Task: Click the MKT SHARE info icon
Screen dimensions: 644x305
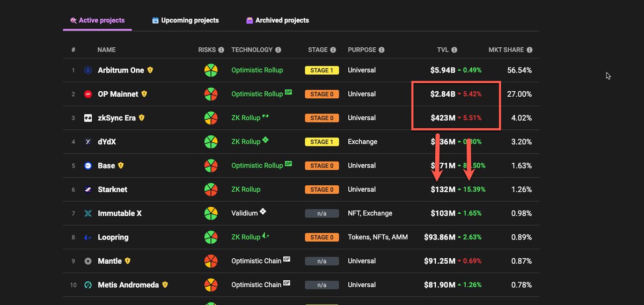Action: point(530,50)
